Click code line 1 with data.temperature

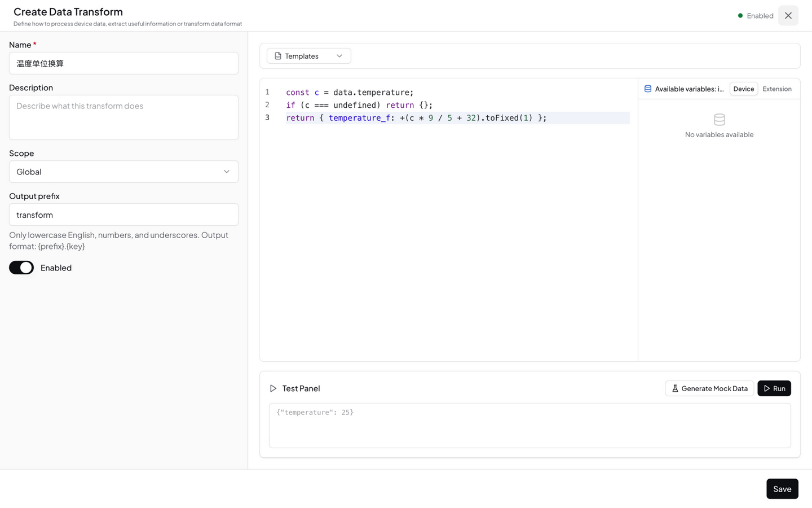(x=350, y=92)
